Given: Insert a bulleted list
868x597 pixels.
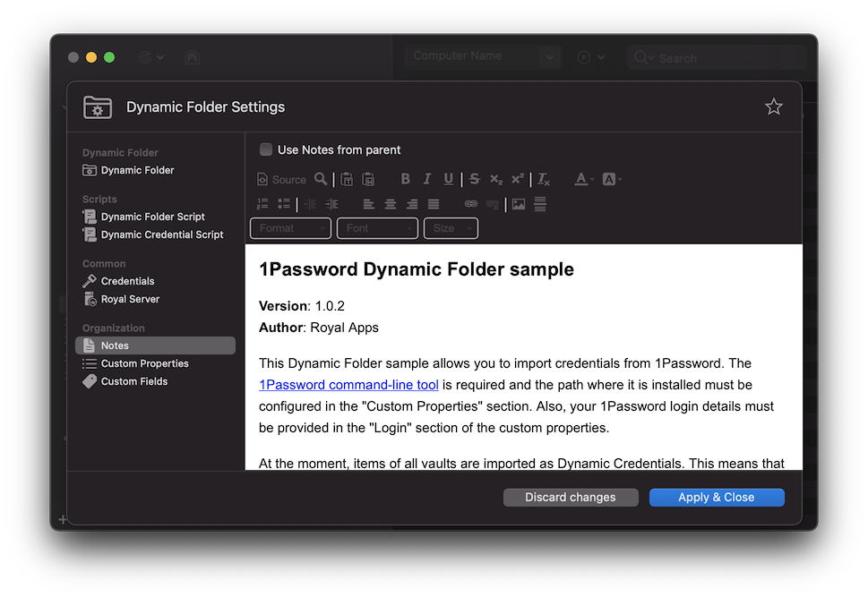Looking at the screenshot, I should click(x=284, y=203).
